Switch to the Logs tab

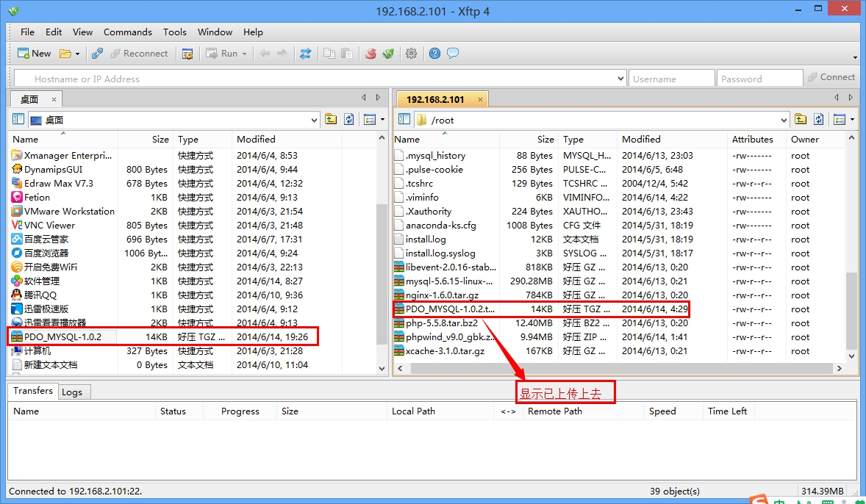tap(72, 392)
